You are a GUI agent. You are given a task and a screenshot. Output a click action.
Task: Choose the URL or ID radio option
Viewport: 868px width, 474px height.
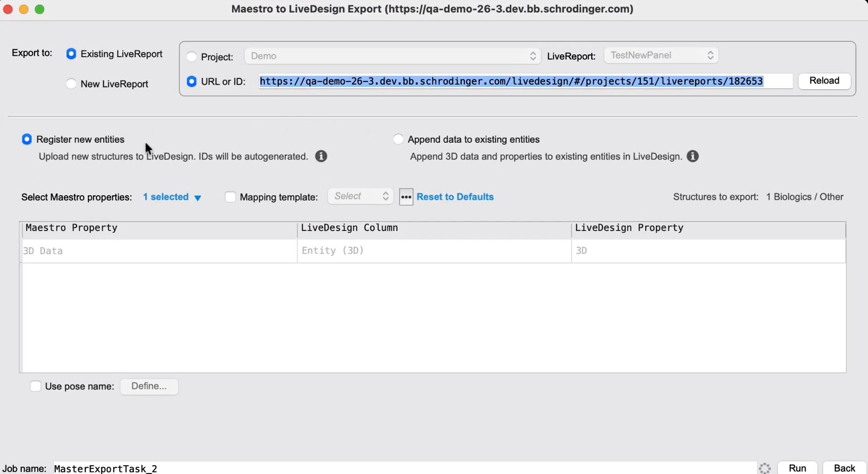point(192,82)
